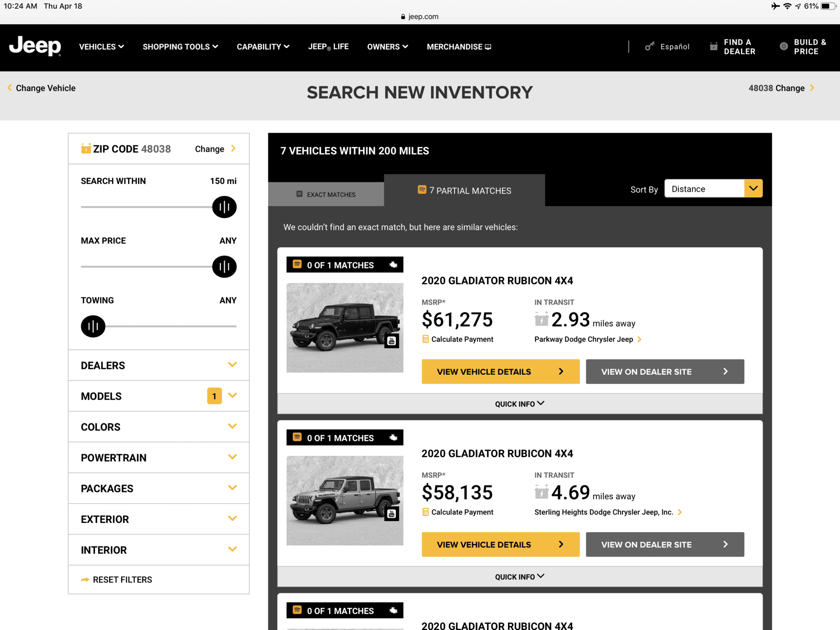Click the Español key icon

[x=649, y=46]
